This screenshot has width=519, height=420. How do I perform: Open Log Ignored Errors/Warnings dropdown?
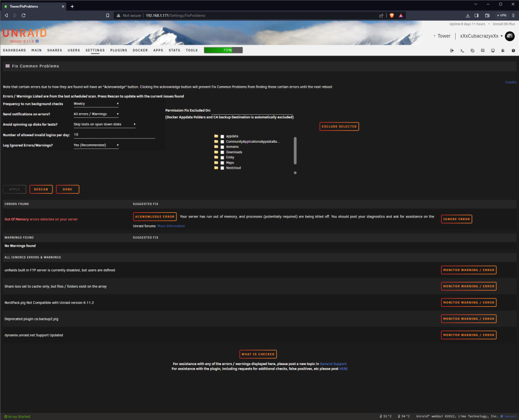(96, 145)
